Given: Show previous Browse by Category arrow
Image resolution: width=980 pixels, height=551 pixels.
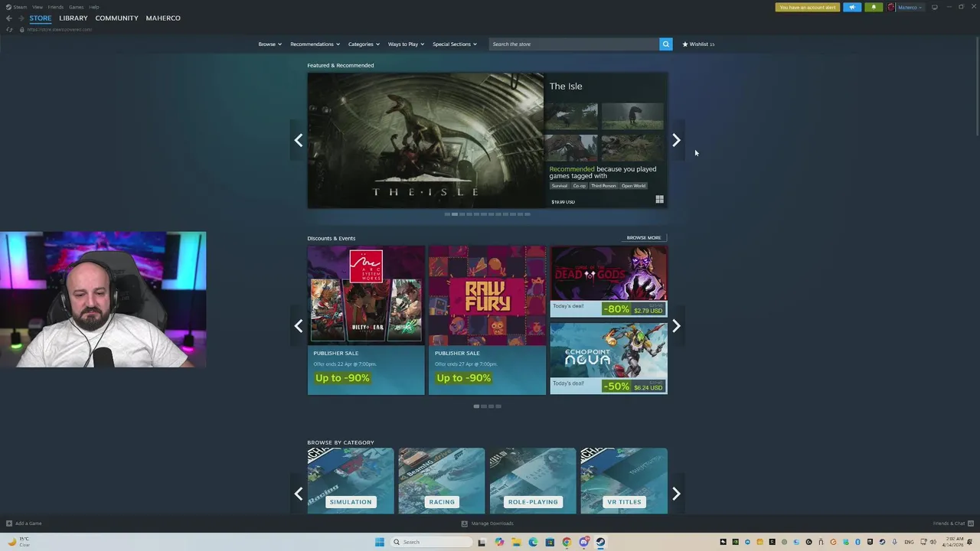Looking at the screenshot, I should [x=299, y=494].
